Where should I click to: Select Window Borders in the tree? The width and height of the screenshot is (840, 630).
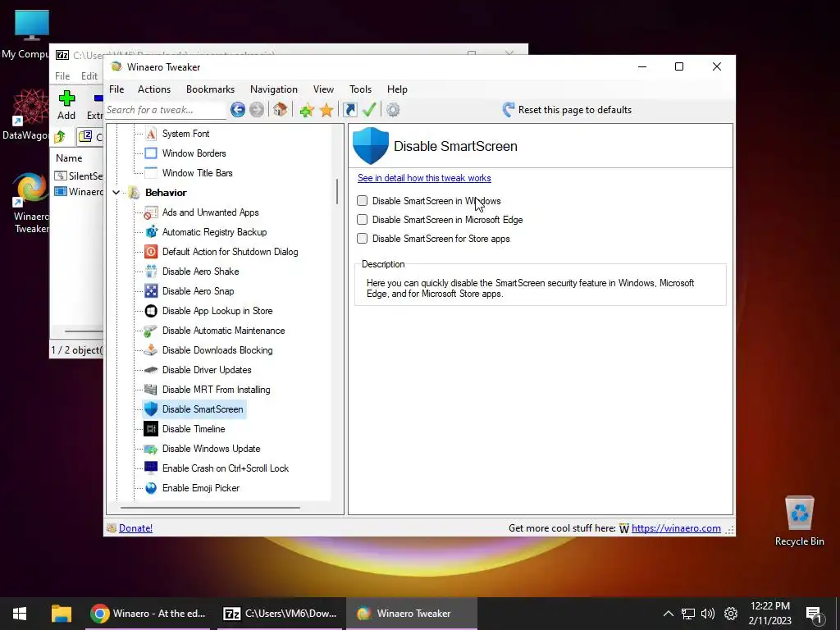194,153
